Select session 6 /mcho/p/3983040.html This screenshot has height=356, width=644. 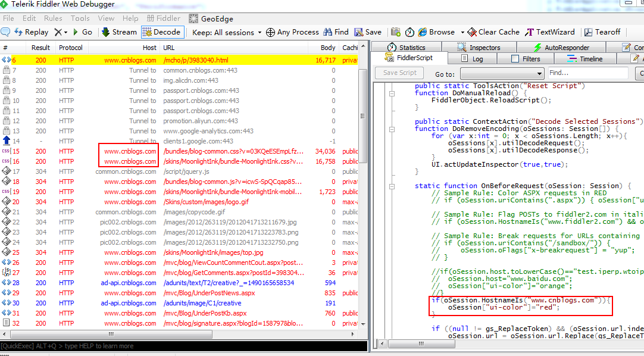[179, 60]
